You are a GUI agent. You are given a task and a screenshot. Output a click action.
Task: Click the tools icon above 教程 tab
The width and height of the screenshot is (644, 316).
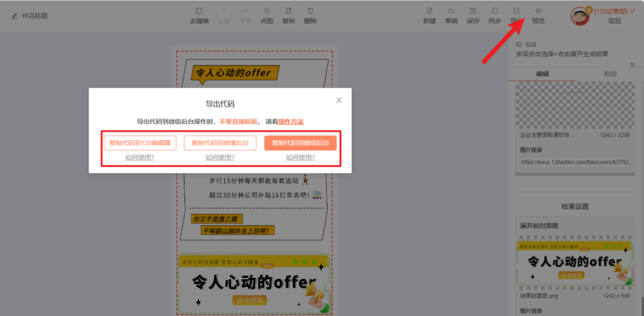point(633,65)
